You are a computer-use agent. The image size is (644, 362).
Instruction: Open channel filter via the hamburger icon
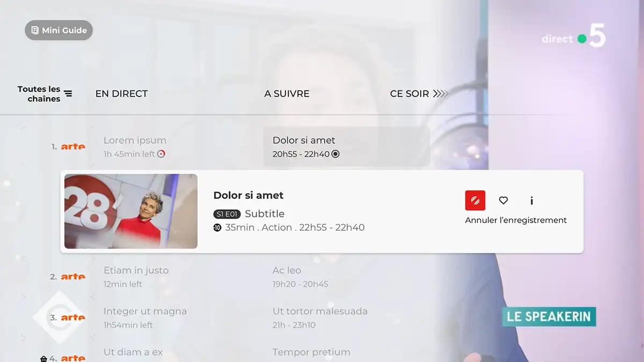(69, 92)
